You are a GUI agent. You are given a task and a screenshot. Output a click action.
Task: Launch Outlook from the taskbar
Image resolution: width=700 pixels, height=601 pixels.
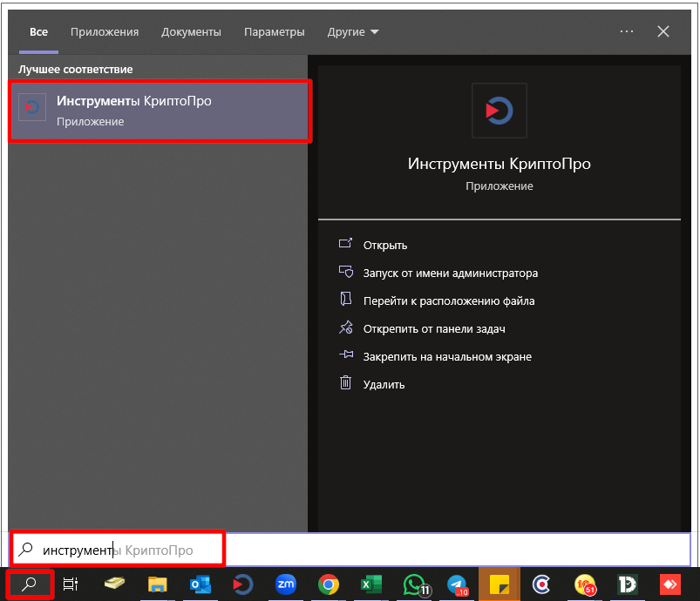200,584
